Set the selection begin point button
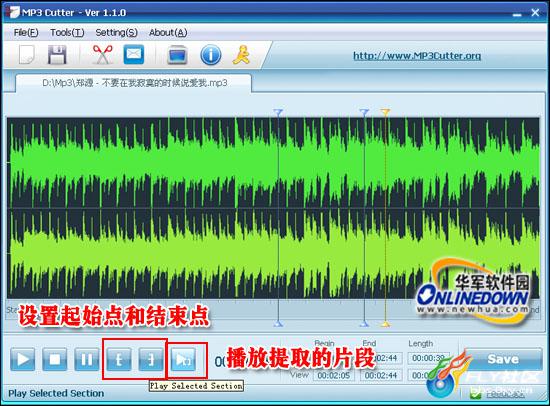550x406 pixels. (119, 359)
